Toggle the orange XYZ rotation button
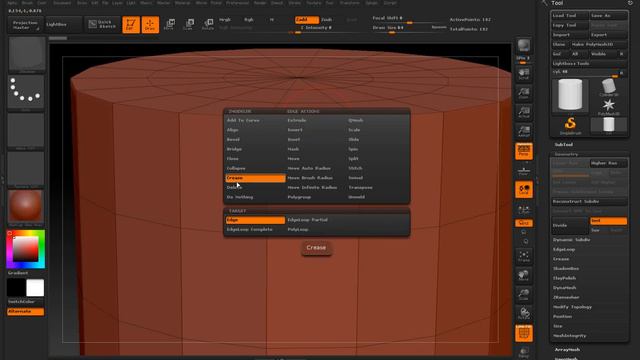The width and height of the screenshot is (640, 360). tap(524, 223)
